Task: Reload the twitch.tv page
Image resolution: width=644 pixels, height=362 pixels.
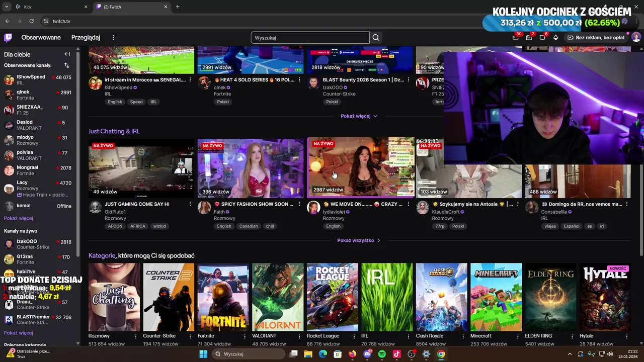Action: (x=31, y=21)
